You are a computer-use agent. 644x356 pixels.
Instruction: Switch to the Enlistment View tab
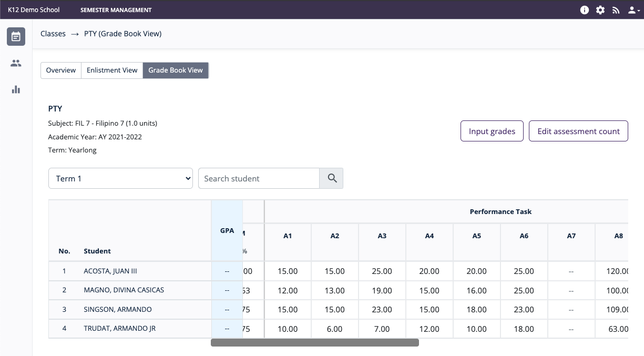coord(112,70)
